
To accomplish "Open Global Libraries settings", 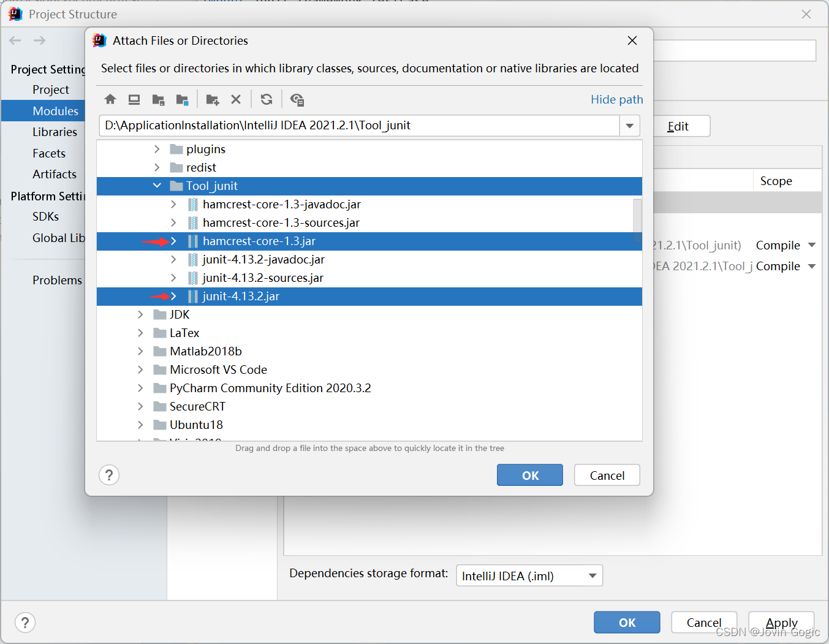I will point(58,238).
